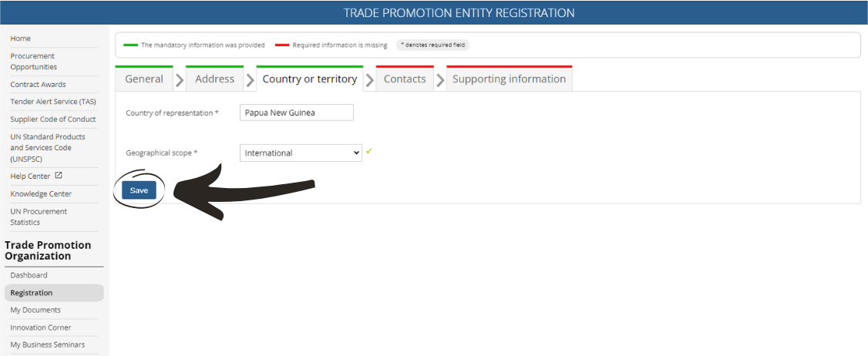Open Procurement Opportunities link

pyautogui.click(x=33, y=62)
